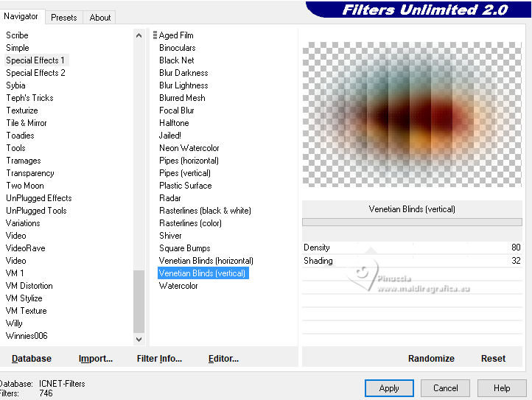Select the Winnies006 category
This screenshot has width=532, height=400.
[x=27, y=336]
